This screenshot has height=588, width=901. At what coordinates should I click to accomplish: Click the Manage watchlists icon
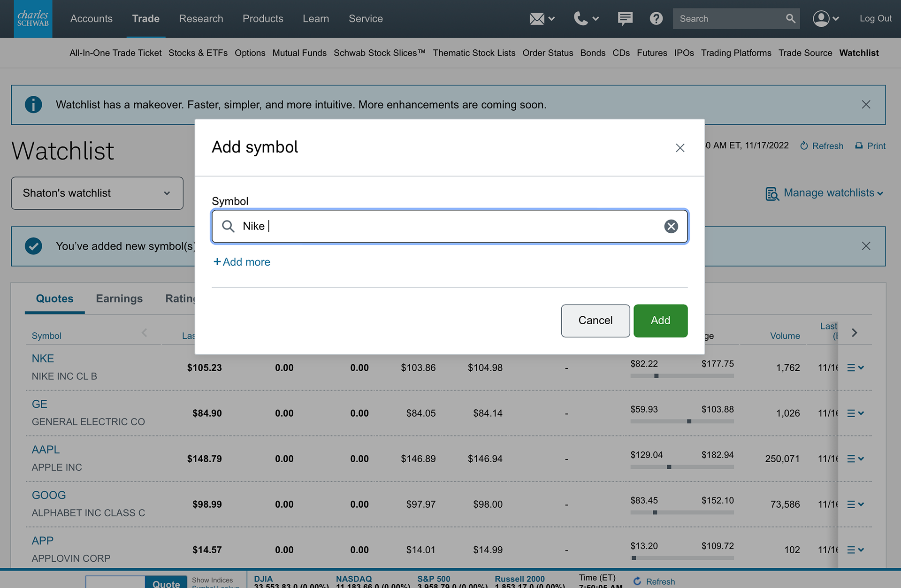(772, 193)
